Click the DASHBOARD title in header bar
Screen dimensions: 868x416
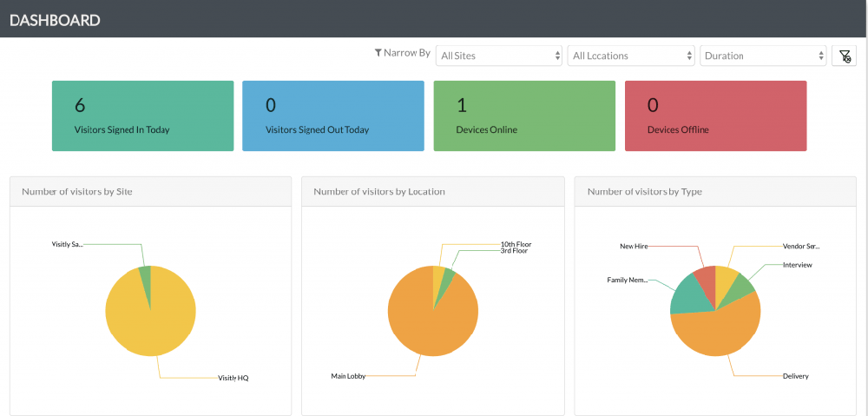[x=55, y=21]
